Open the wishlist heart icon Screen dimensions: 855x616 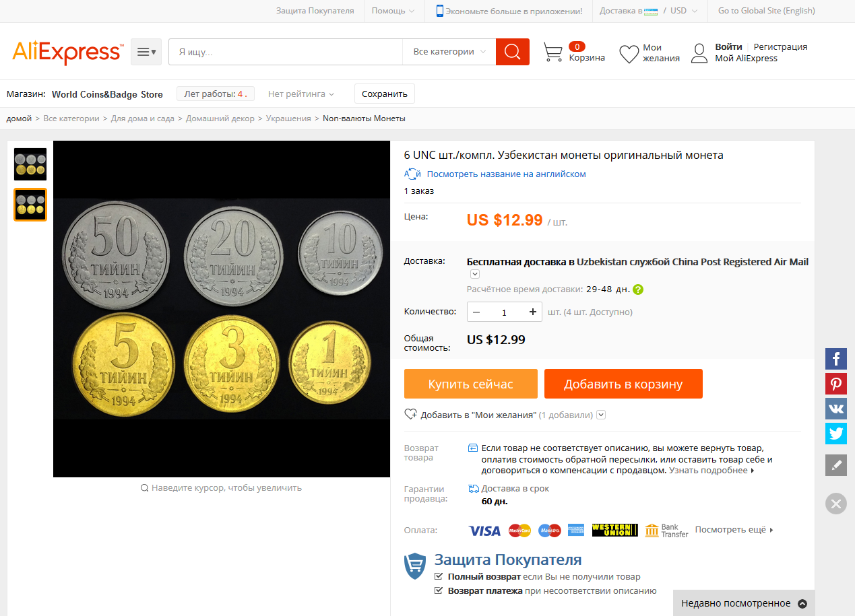click(x=629, y=54)
